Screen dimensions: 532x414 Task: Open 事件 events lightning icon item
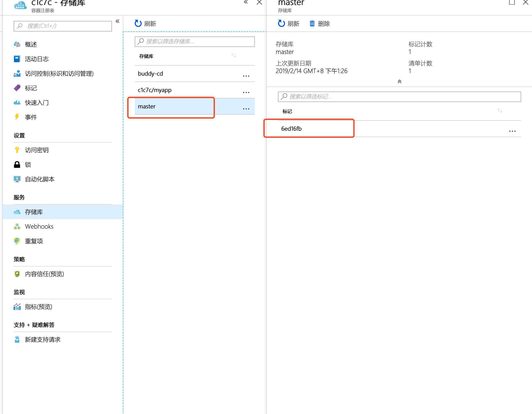pyautogui.click(x=31, y=117)
